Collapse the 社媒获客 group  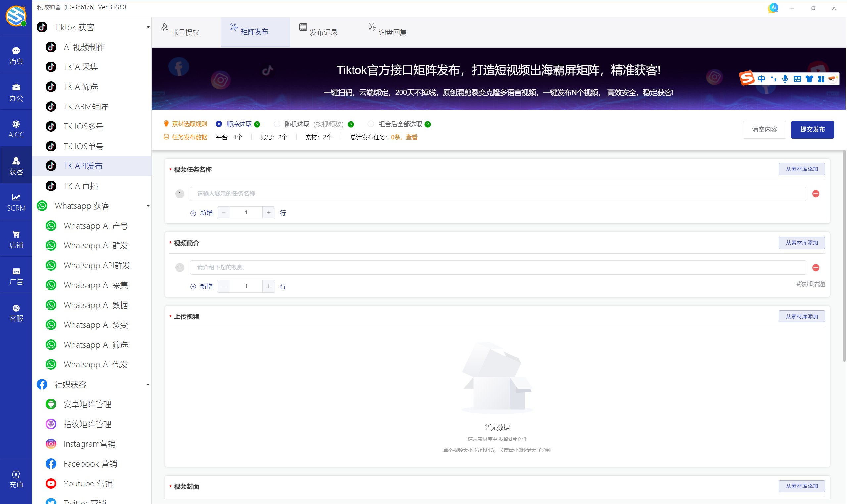(x=148, y=384)
